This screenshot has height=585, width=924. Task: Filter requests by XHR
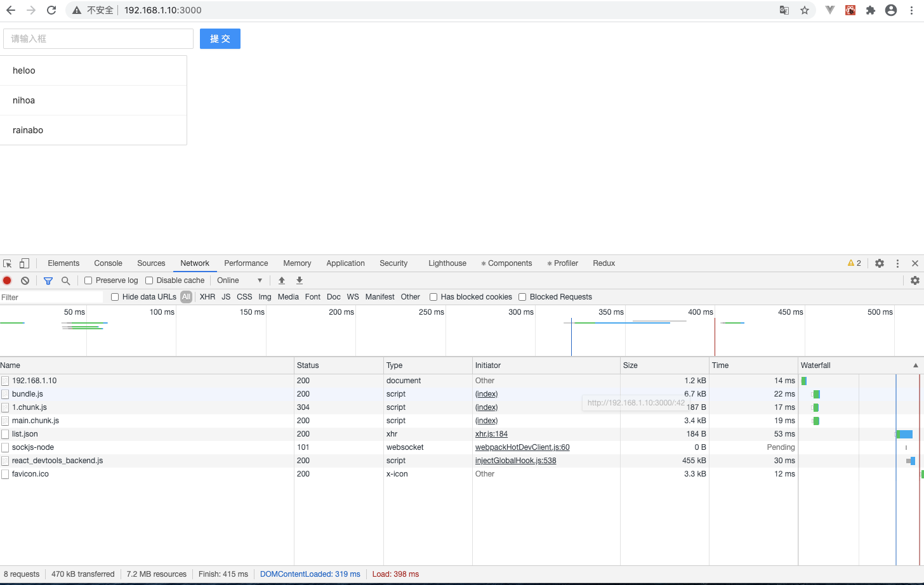(x=208, y=297)
